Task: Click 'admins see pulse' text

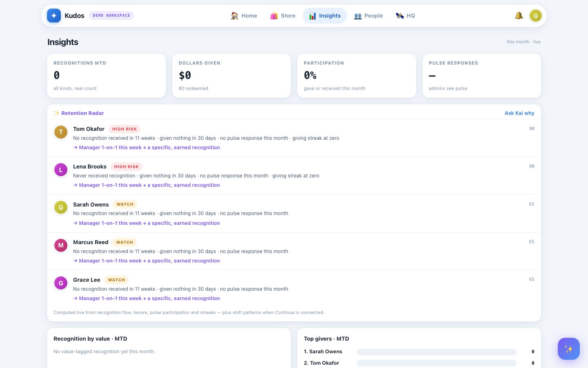Action: [448, 88]
